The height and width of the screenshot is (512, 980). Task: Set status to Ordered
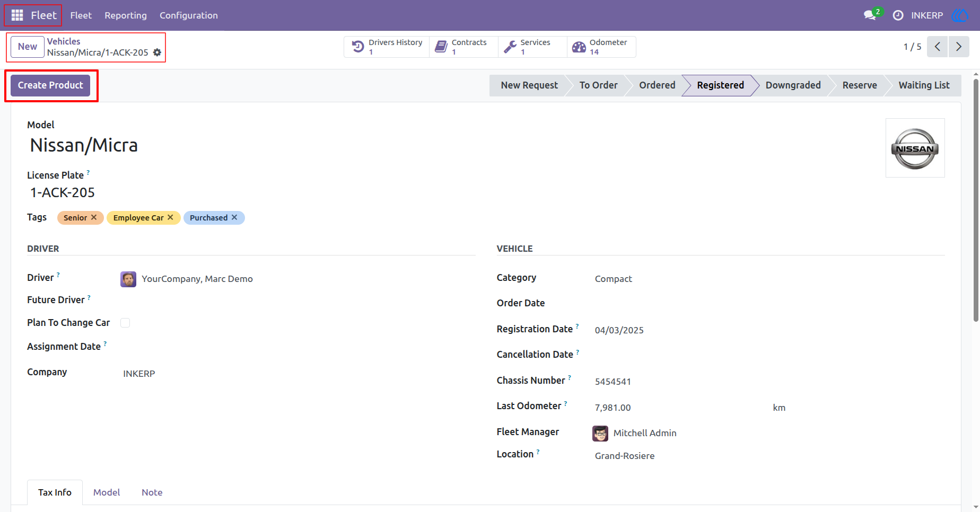coord(657,85)
